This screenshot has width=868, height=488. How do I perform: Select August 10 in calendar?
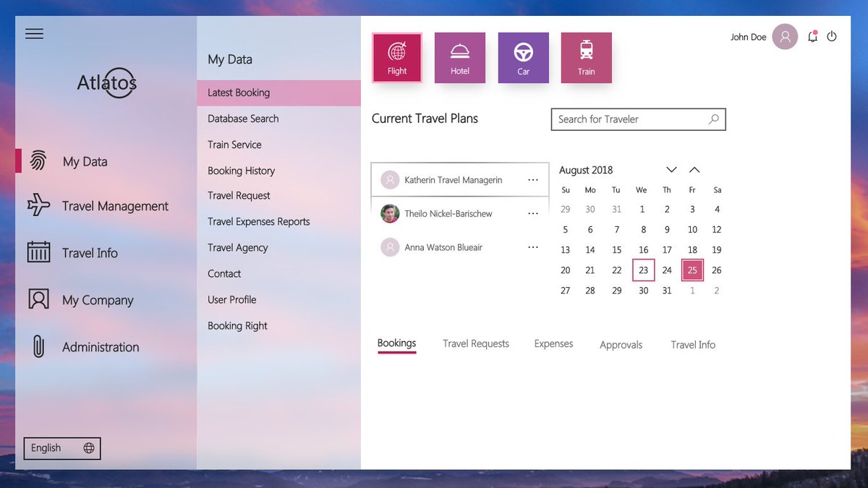(x=692, y=230)
